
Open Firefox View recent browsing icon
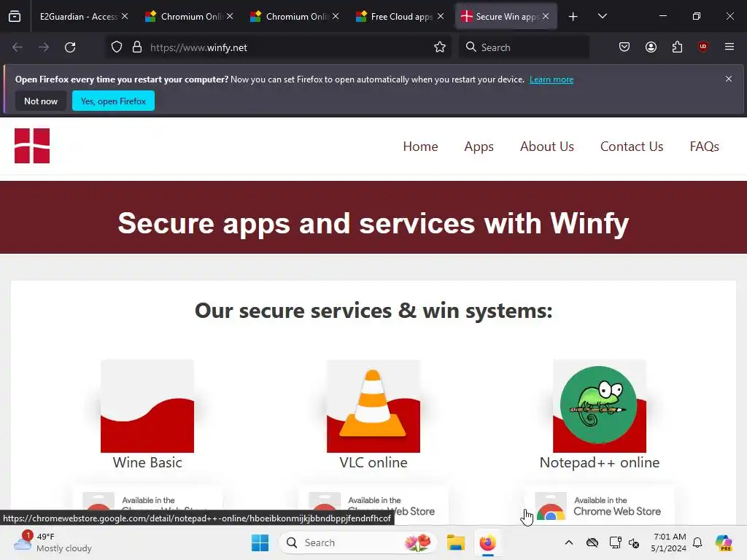pyautogui.click(x=15, y=17)
